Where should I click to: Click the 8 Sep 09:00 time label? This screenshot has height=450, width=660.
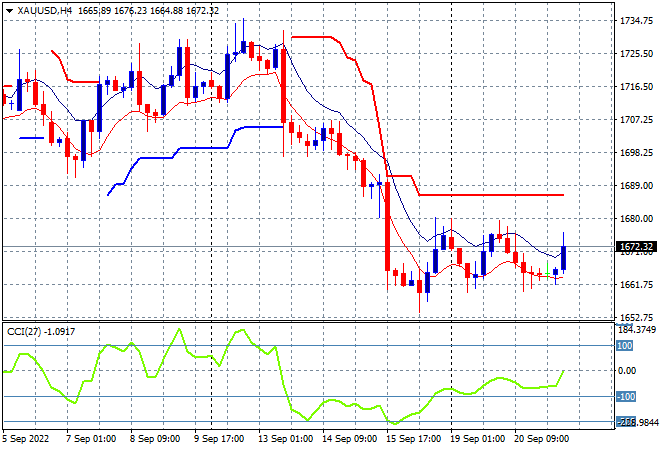[155, 439]
